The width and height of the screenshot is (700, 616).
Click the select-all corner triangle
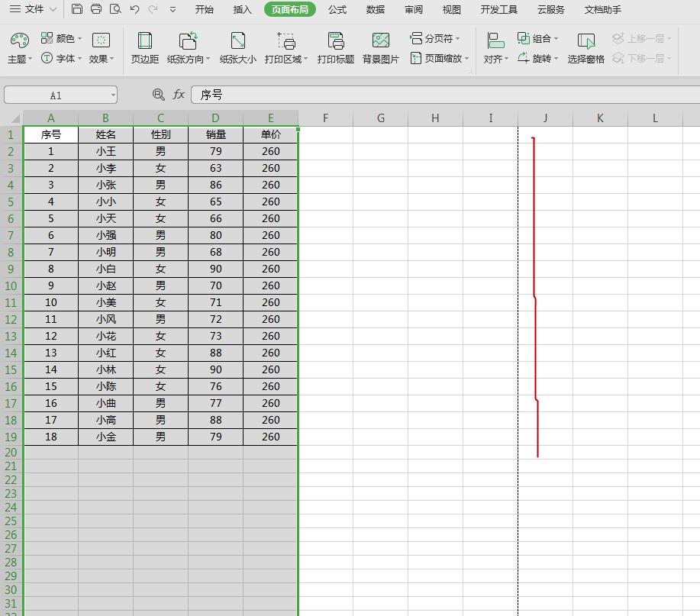(15, 118)
